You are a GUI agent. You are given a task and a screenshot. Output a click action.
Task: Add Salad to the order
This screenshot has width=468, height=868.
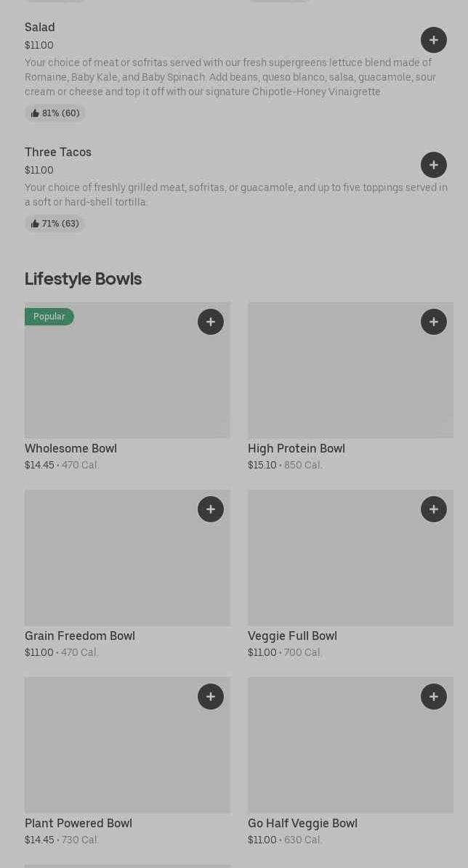(433, 40)
